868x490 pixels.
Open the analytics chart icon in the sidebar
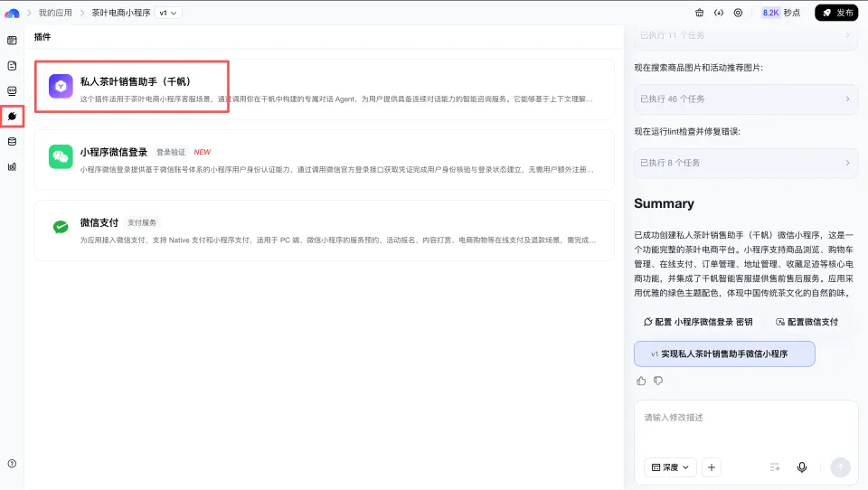[x=12, y=166]
